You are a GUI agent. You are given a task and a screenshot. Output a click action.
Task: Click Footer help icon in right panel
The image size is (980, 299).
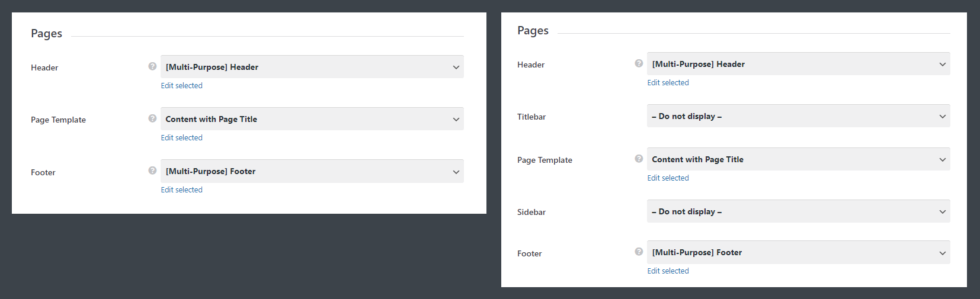[639, 252]
